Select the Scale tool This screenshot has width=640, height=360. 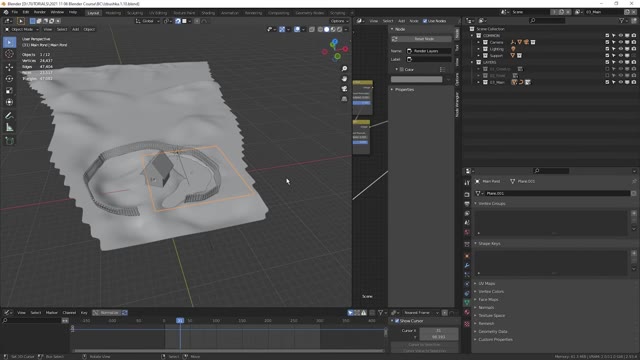[9, 90]
